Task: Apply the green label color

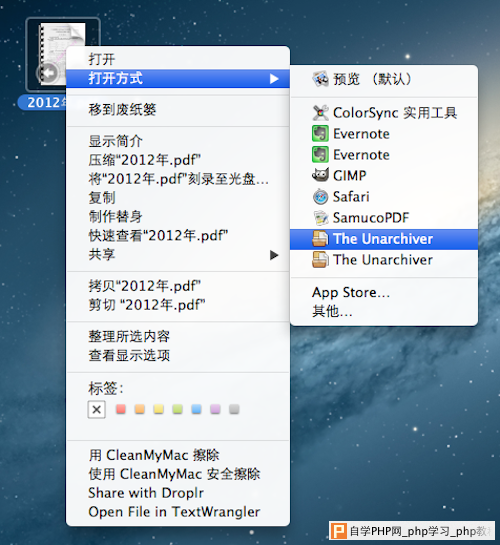Action: click(178, 409)
